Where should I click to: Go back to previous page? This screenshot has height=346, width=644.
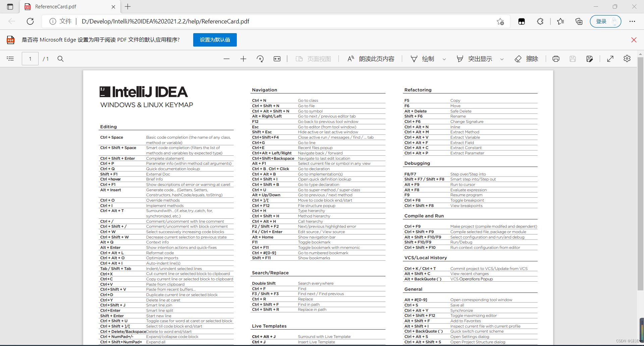pyautogui.click(x=12, y=21)
